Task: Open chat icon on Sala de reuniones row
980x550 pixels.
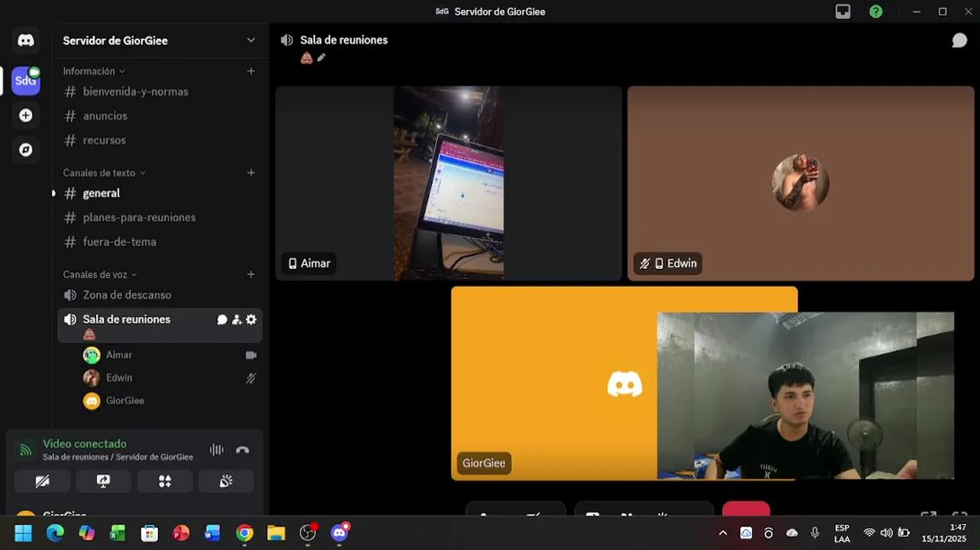Action: [222, 320]
